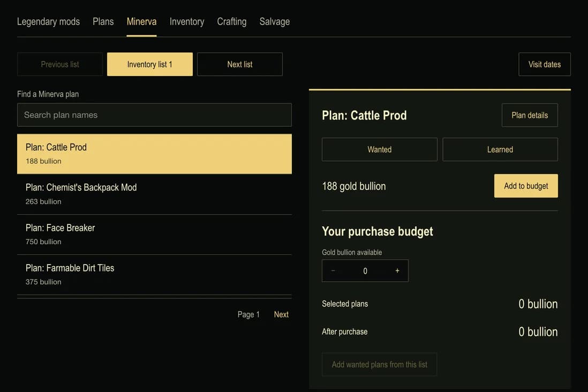Open the Crafting tab
Screen dimensions: 588x392
click(x=232, y=22)
